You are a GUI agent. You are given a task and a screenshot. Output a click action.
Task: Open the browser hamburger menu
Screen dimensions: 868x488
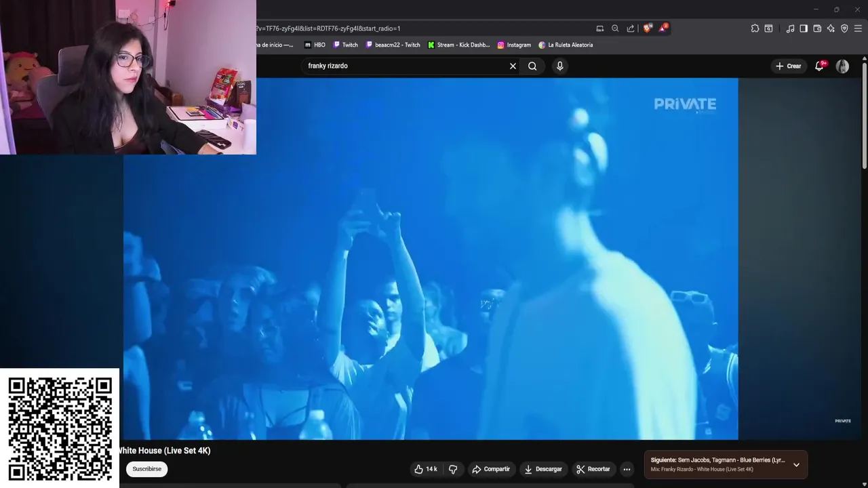858,28
